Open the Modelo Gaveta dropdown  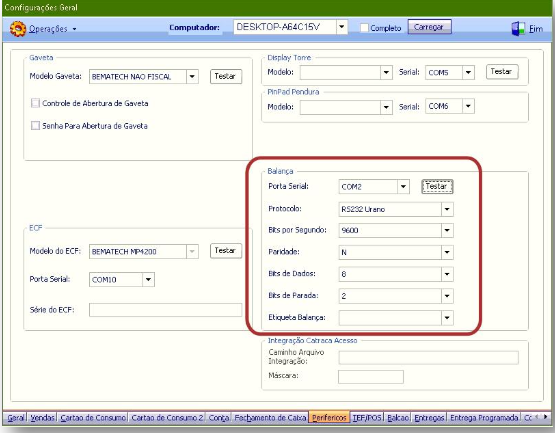pyautogui.click(x=192, y=76)
